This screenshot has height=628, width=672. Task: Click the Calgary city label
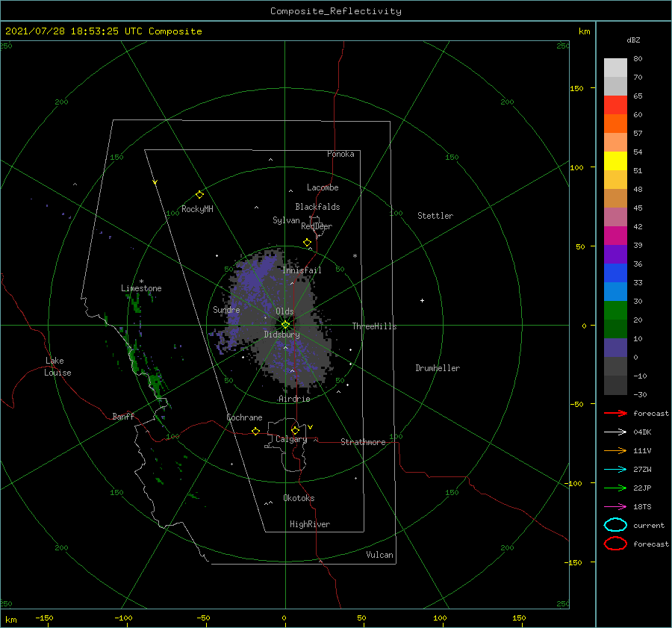click(291, 439)
